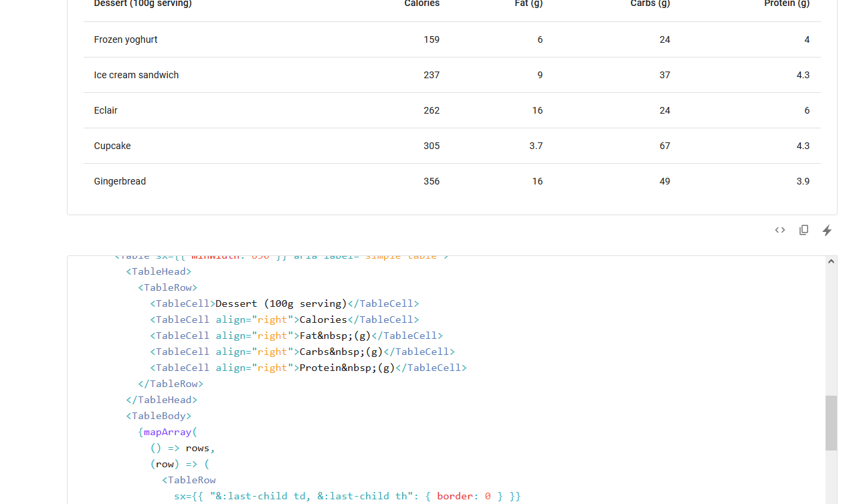Click the closing </TableRow> code line
The image size is (865, 504).
[x=171, y=384]
